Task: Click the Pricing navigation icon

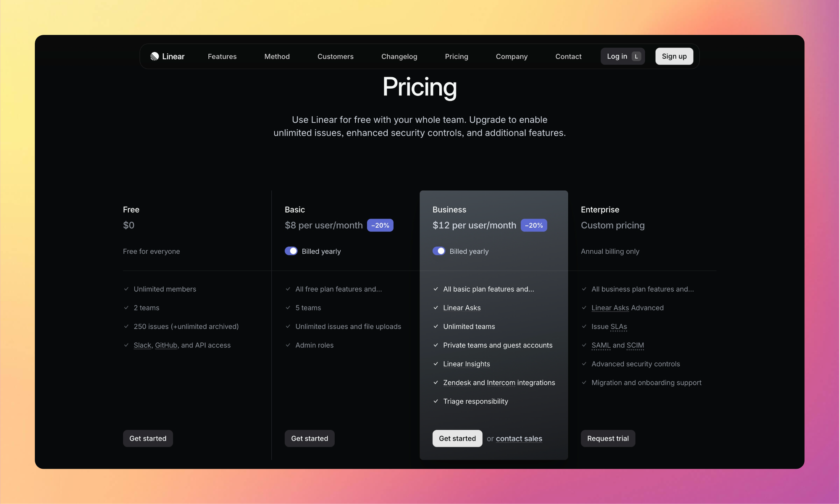Action: [457, 56]
